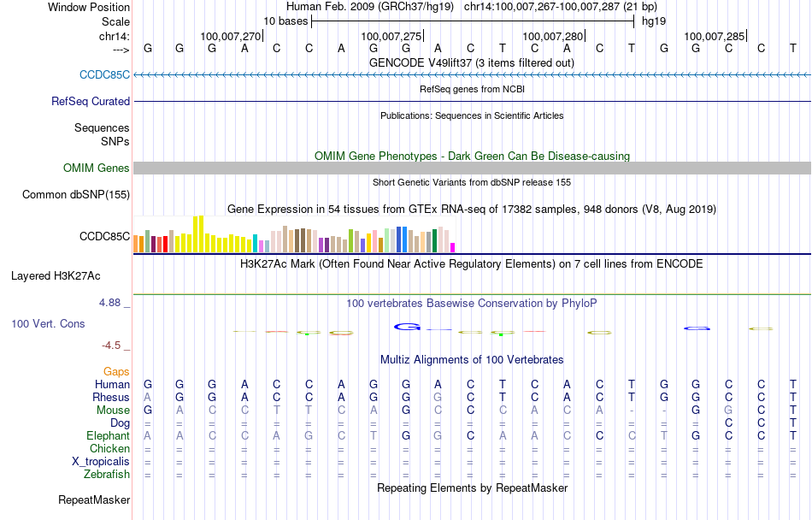Image resolution: width=812 pixels, height=520 pixels.
Task: Click '100 vertebrates Basewise Conservation by PhyloP' title
Action: click(472, 304)
